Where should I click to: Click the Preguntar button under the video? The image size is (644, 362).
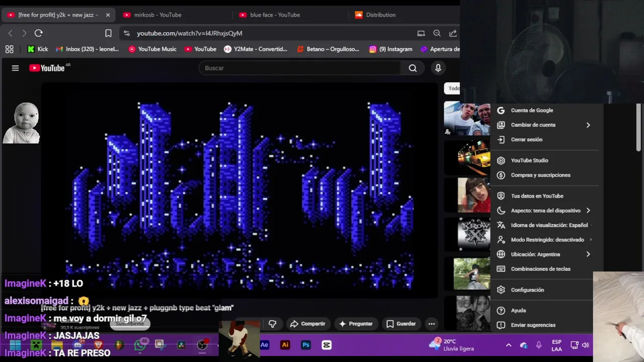pos(356,324)
